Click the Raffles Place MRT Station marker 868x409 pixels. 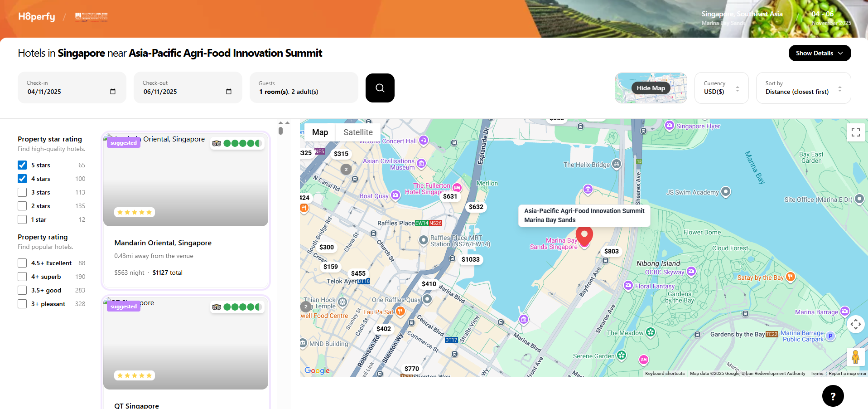(423, 240)
